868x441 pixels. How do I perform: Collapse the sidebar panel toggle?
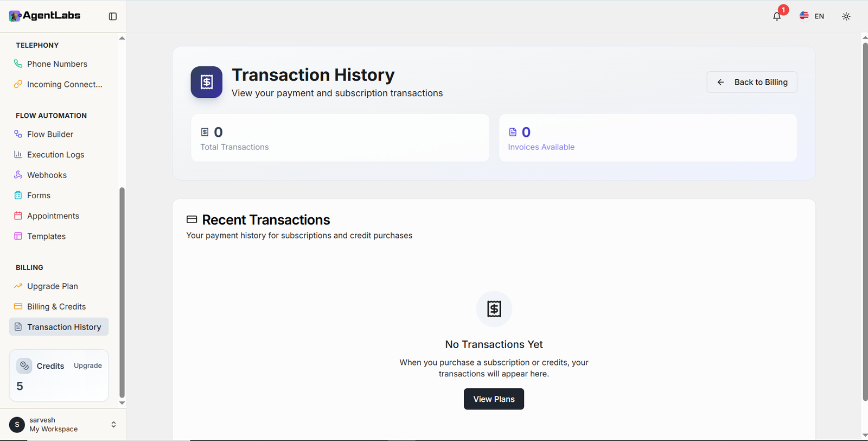[x=113, y=16]
